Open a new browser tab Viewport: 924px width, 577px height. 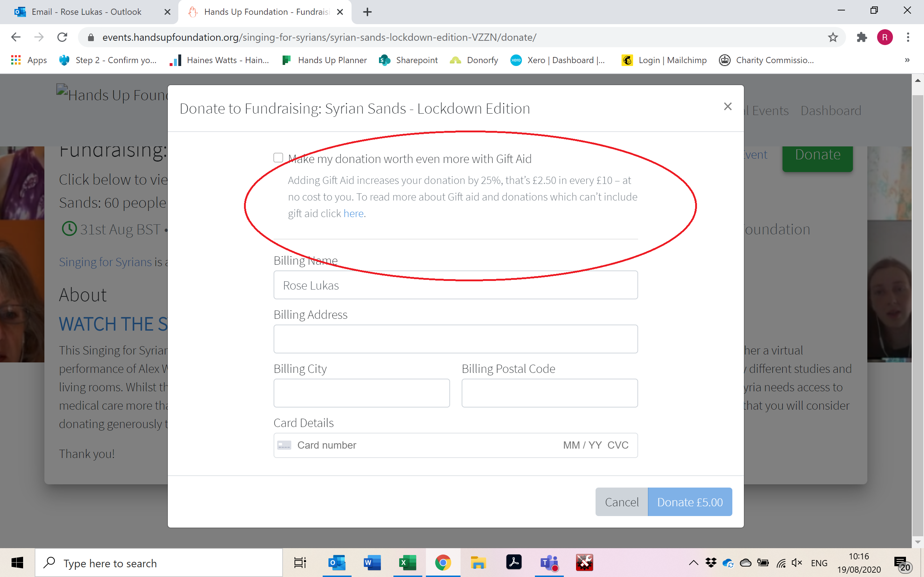point(367,12)
